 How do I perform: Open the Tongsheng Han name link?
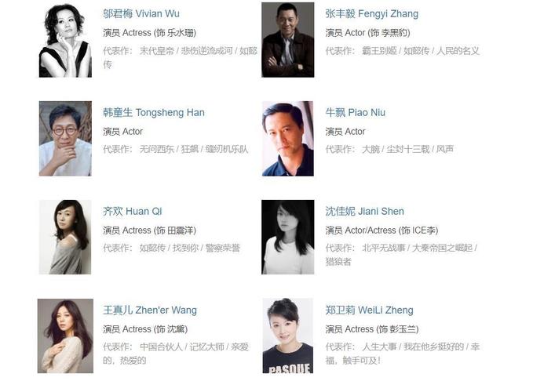click(154, 113)
